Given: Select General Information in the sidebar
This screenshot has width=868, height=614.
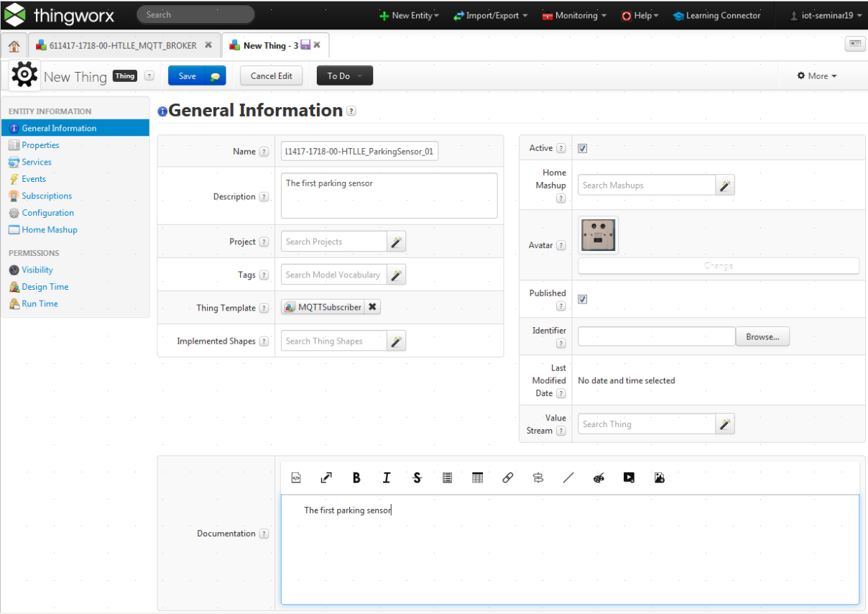Looking at the screenshot, I should click(75, 128).
